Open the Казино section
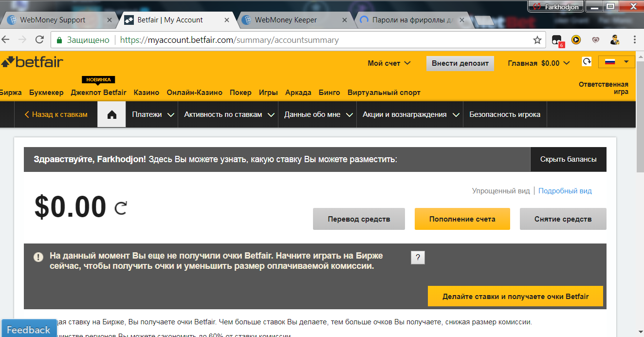644x337 pixels. coord(147,93)
